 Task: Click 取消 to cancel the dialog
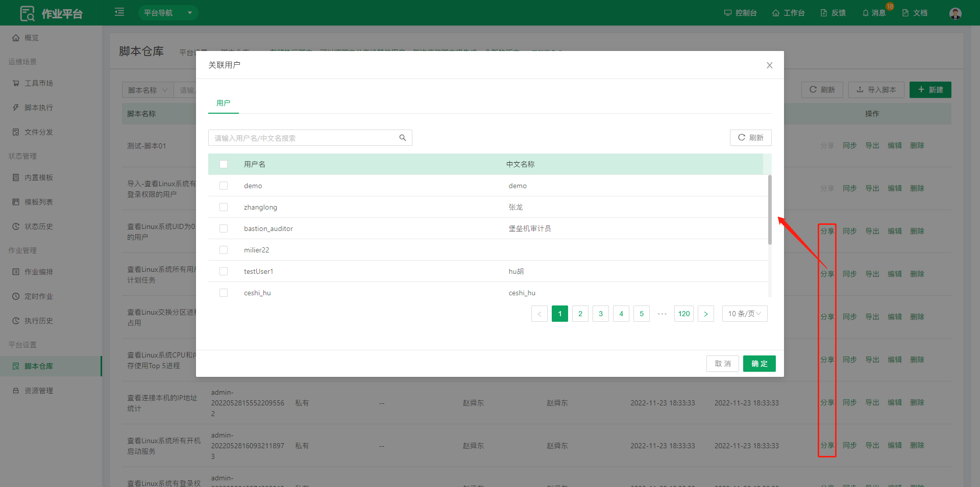(723, 364)
